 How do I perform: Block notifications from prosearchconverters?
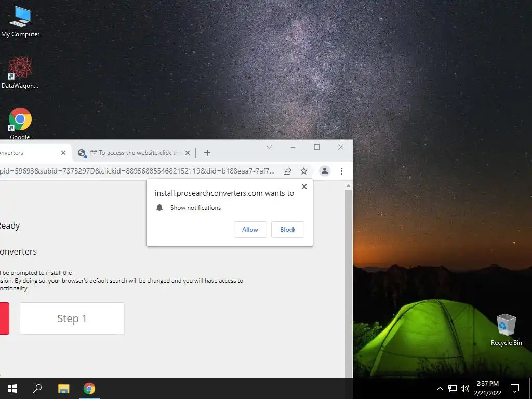(x=287, y=230)
